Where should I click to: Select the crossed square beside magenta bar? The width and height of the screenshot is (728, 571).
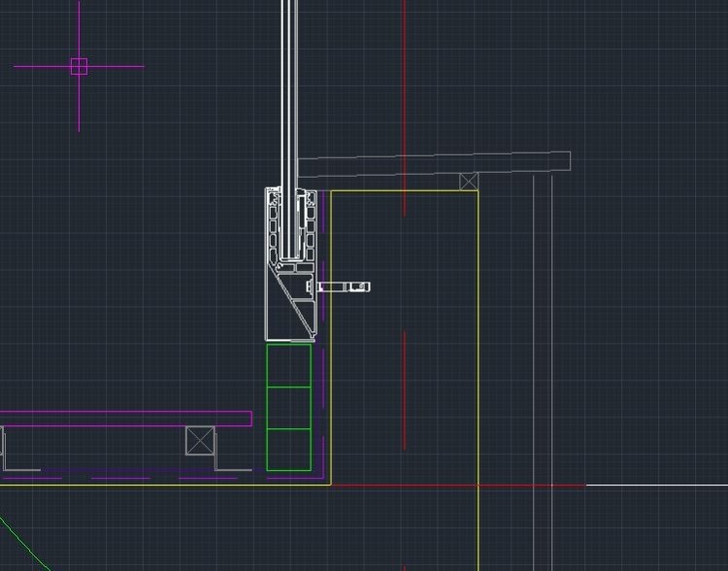click(x=200, y=440)
